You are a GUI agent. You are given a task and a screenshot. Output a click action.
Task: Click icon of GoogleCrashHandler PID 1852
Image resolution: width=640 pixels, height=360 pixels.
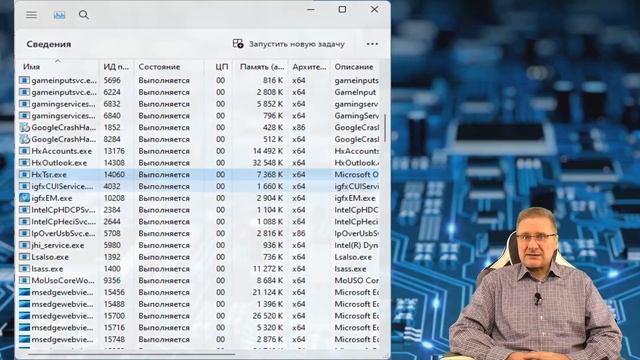pyautogui.click(x=24, y=127)
